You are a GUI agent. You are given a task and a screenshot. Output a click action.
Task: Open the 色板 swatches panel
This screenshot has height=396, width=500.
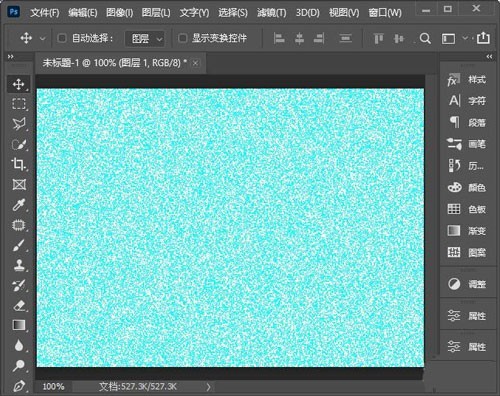tap(467, 209)
